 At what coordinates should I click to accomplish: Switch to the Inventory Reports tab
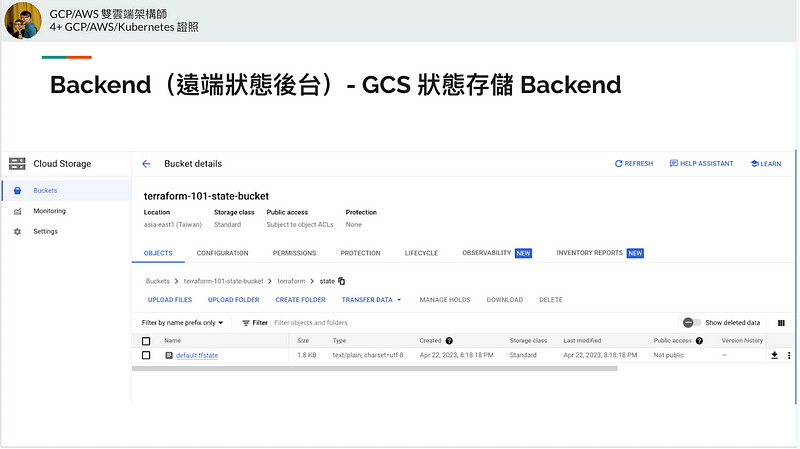coord(600,253)
